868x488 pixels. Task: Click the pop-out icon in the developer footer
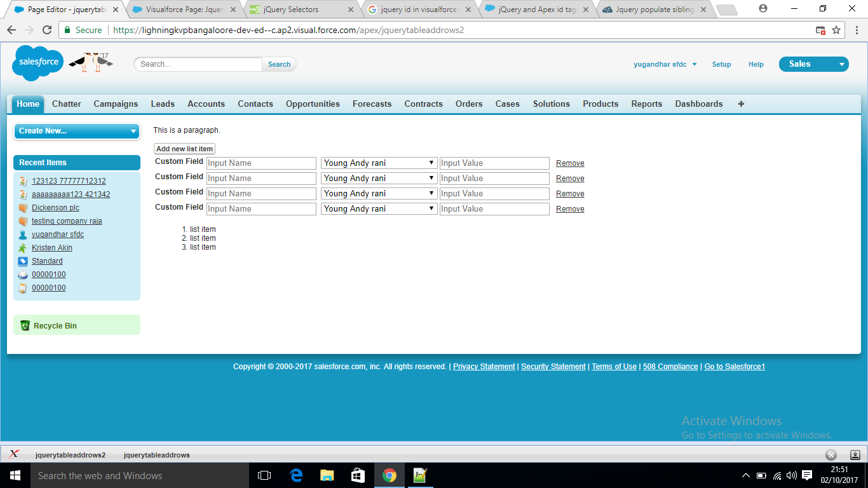(x=855, y=455)
